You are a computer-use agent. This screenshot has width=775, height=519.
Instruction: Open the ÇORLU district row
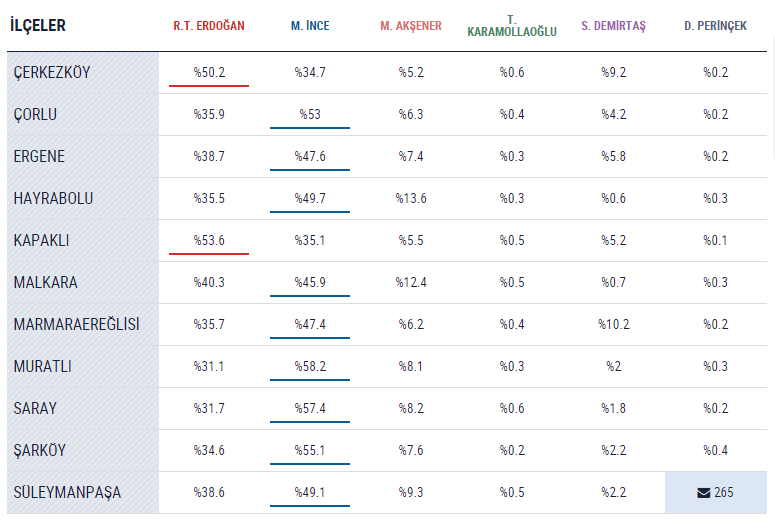point(36,115)
